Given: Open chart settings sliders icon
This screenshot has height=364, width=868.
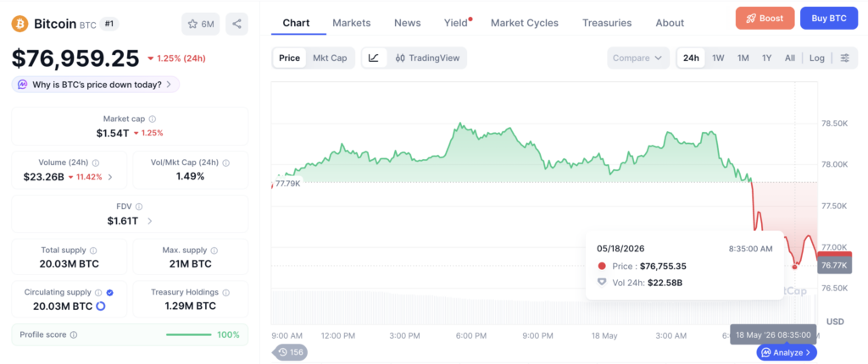Looking at the screenshot, I should pos(845,58).
